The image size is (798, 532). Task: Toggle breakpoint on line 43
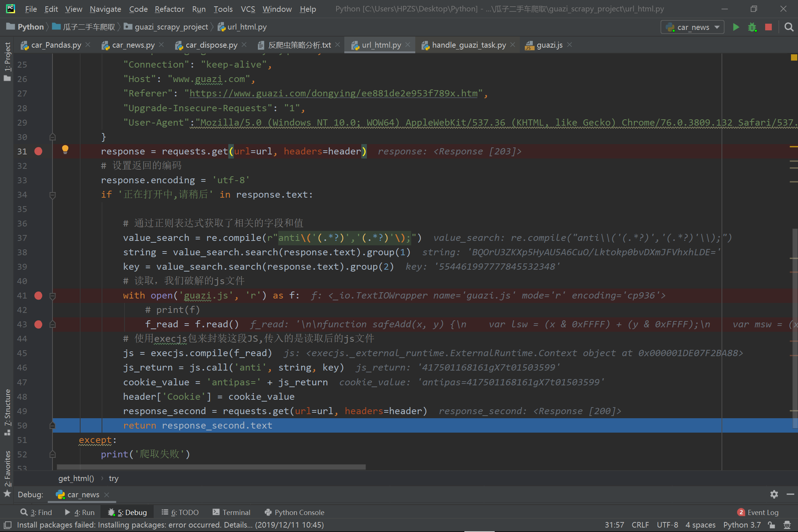38,324
